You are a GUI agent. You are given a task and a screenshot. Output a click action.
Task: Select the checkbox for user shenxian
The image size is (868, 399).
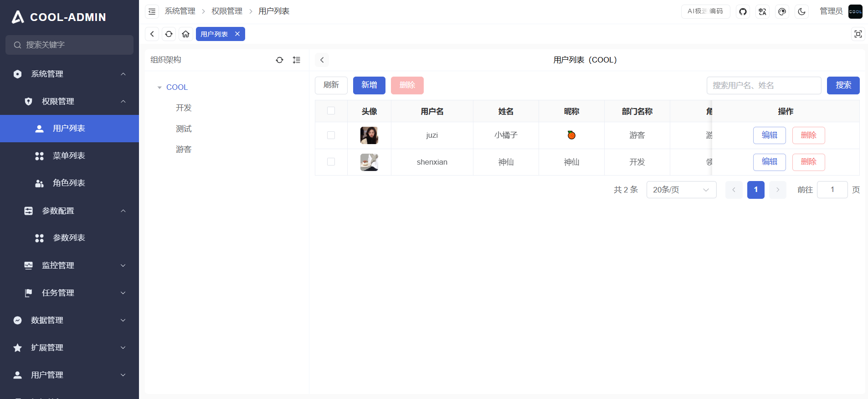point(331,162)
